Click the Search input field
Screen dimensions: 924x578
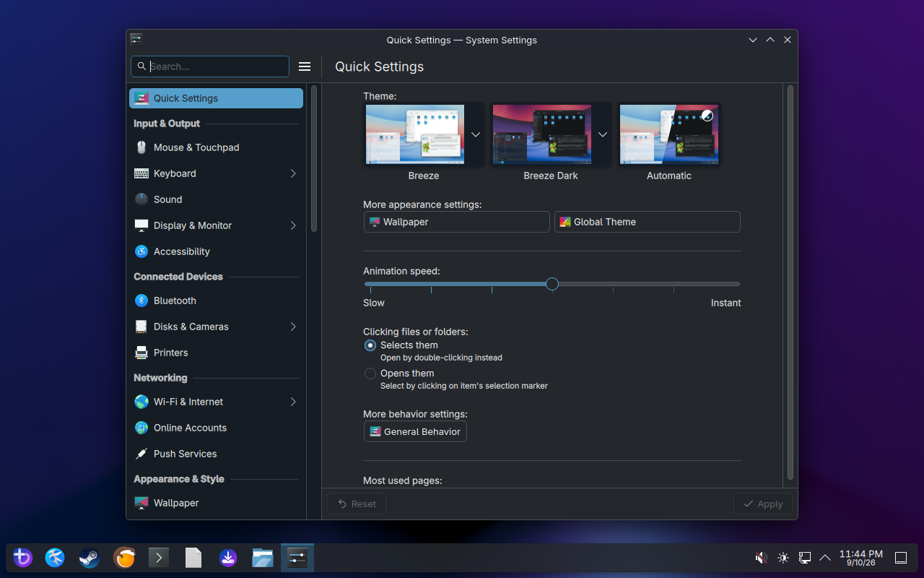(x=210, y=66)
